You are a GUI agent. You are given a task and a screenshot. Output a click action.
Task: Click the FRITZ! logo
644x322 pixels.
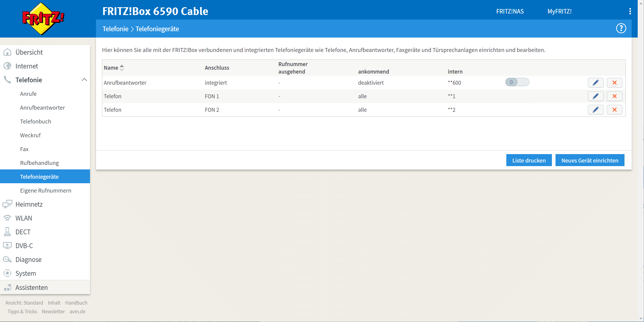tap(43, 19)
